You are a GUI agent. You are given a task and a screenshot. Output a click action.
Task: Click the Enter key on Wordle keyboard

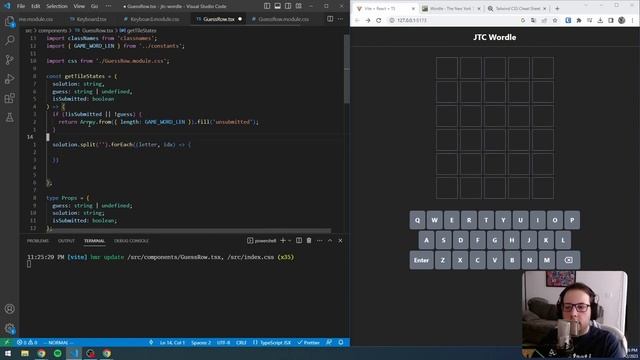(421, 260)
